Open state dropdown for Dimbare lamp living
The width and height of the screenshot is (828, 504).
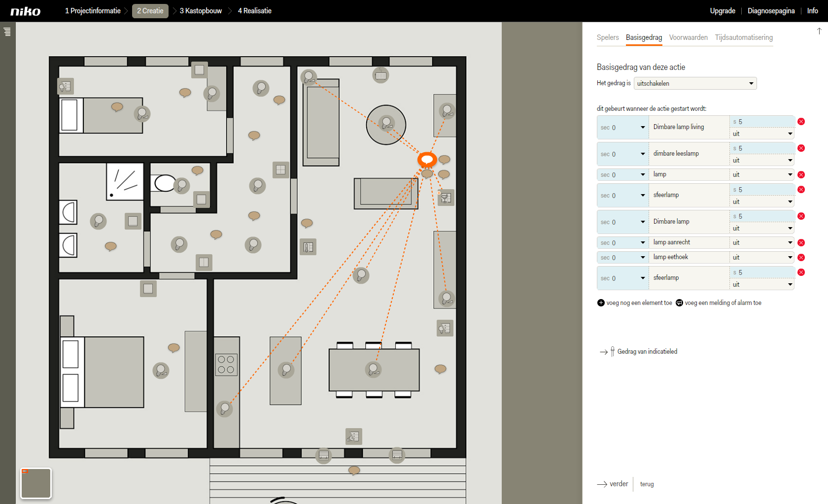tap(762, 134)
